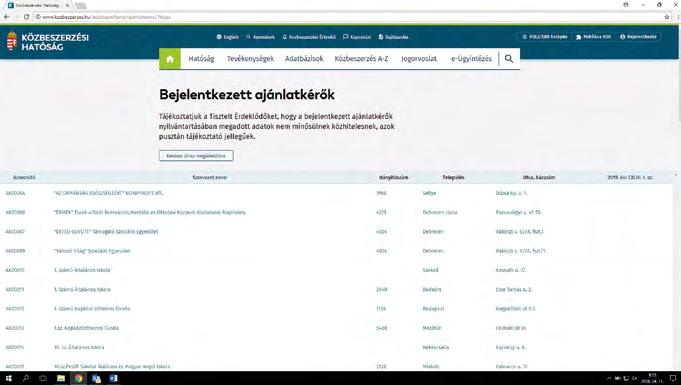Click the Sarkad settlement cell
Viewport: 681px width, 385px height.
tap(430, 270)
